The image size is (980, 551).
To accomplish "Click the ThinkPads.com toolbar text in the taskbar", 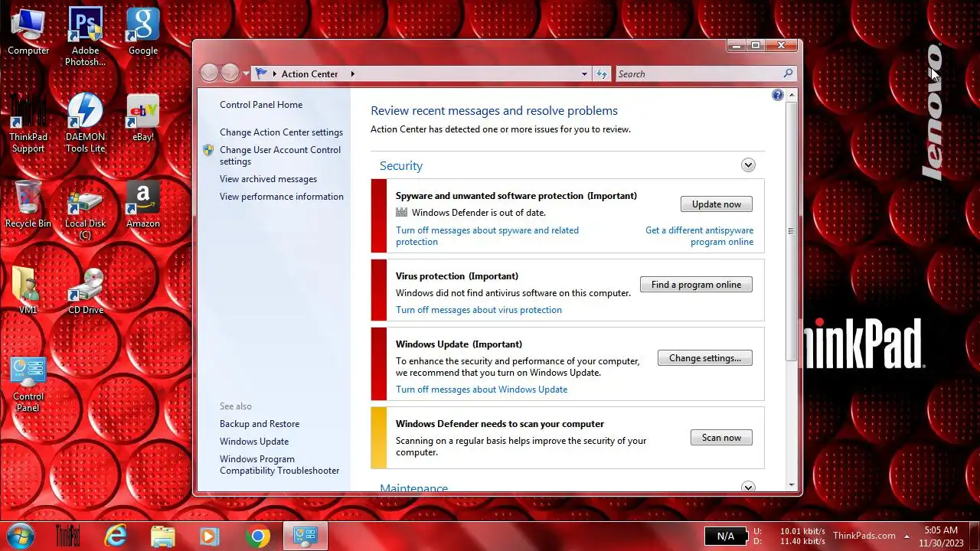I will point(864,536).
